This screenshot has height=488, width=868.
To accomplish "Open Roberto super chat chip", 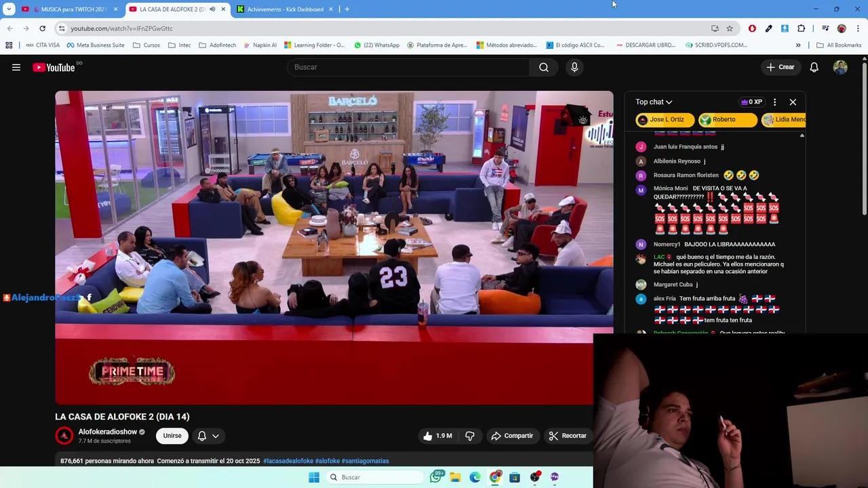I will coord(728,119).
